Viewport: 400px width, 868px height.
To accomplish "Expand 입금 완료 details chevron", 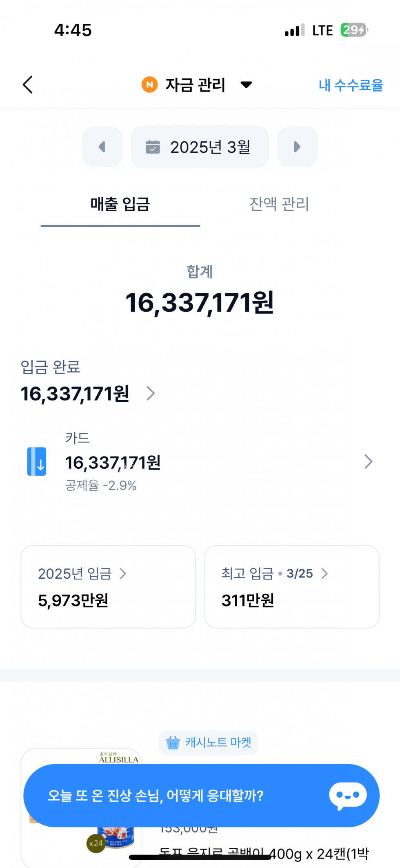I will point(151,394).
